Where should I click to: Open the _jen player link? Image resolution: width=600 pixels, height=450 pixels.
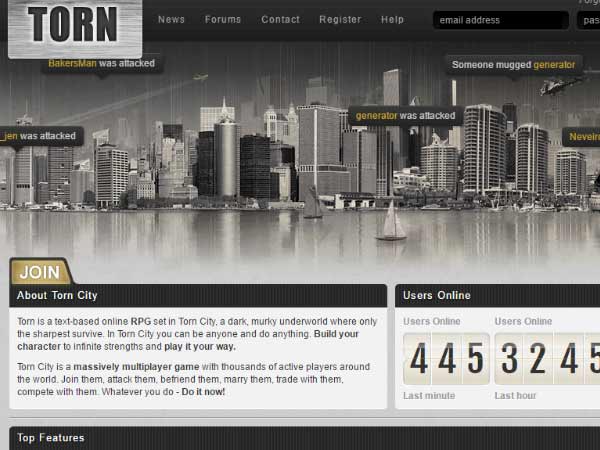[x=10, y=135]
